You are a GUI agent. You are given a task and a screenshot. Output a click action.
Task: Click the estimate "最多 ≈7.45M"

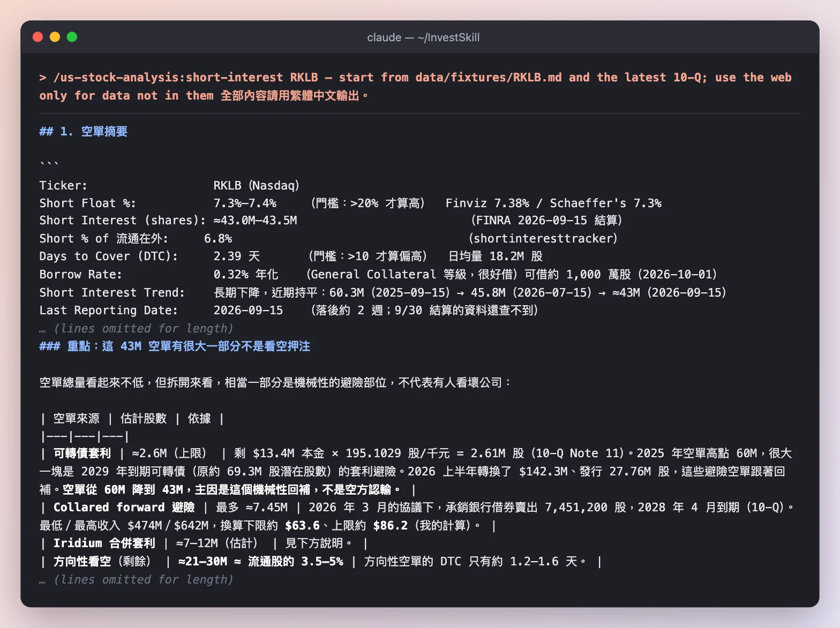252,508
